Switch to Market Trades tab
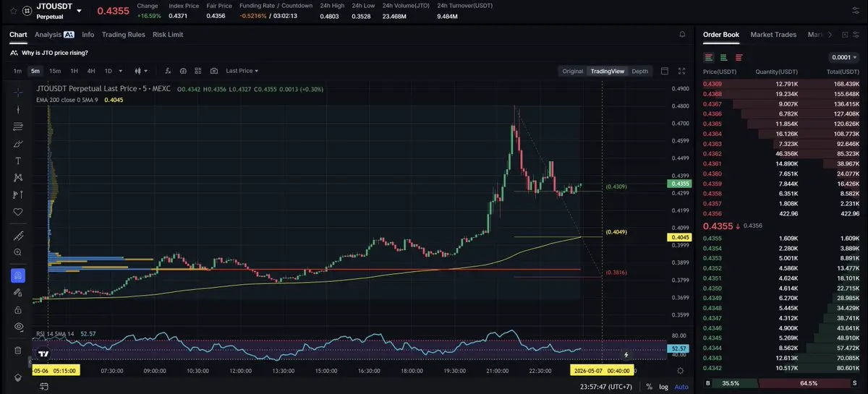 pos(773,34)
